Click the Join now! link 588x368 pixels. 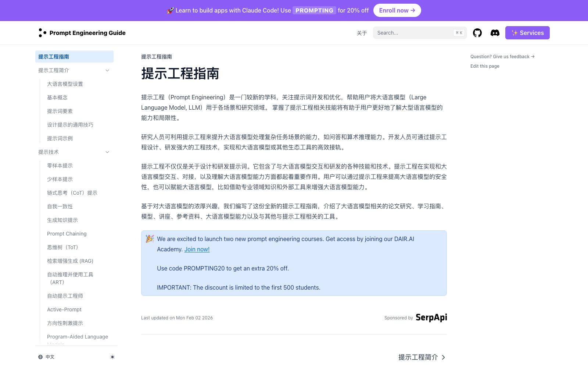point(197,249)
